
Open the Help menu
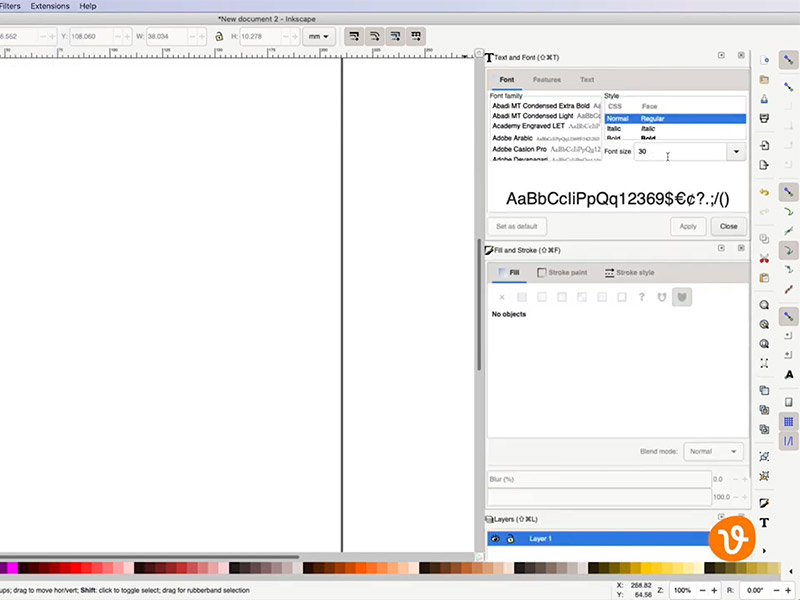88,6
